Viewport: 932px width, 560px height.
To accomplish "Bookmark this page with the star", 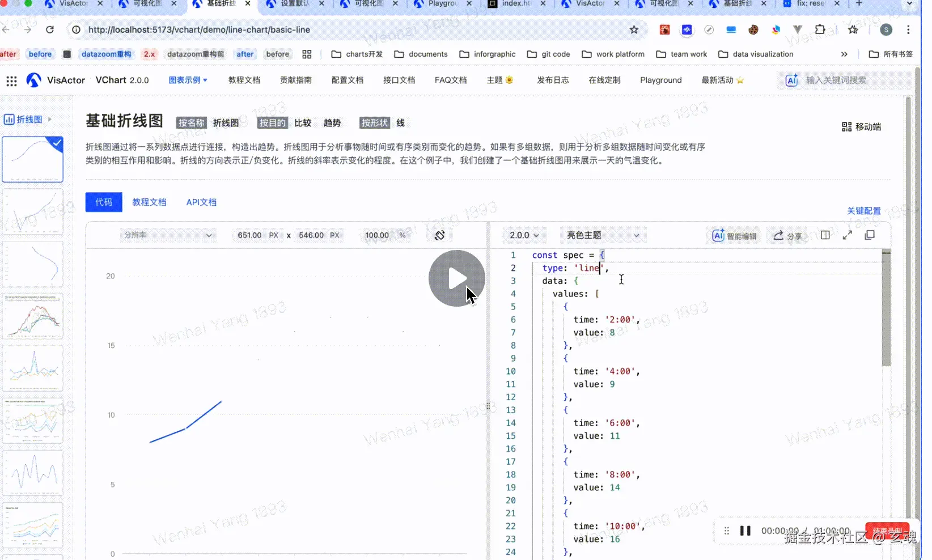I will point(634,29).
